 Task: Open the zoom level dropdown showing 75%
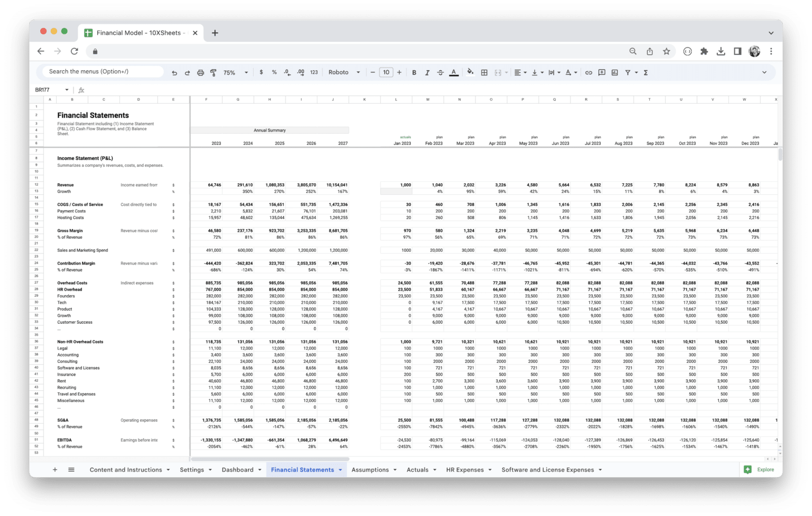[234, 72]
